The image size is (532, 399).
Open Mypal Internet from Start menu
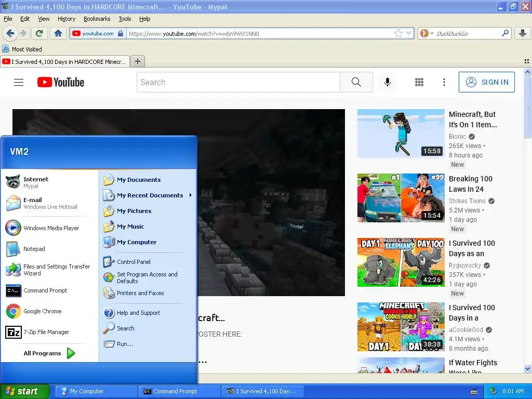coord(50,182)
